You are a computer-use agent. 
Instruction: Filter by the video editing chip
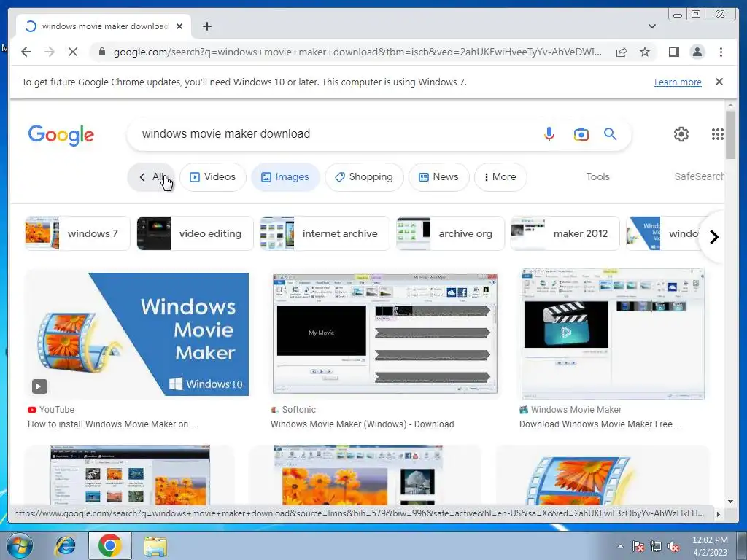pyautogui.click(x=196, y=233)
